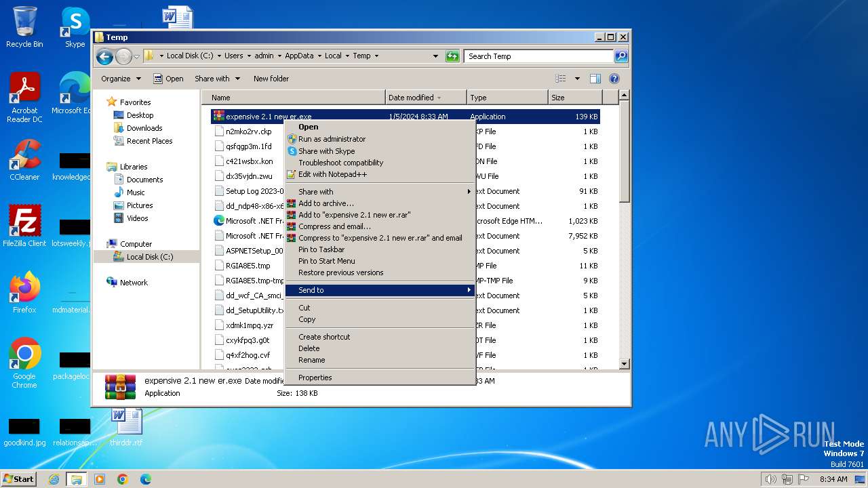Sort by Size column header
Image resolution: width=868 pixels, height=488 pixels.
point(575,98)
